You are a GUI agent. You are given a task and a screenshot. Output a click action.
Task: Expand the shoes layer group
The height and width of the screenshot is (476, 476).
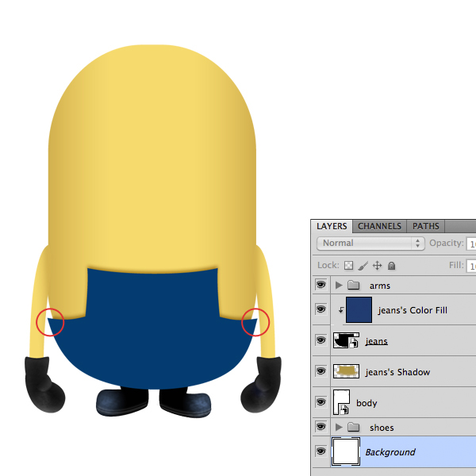[340, 428]
